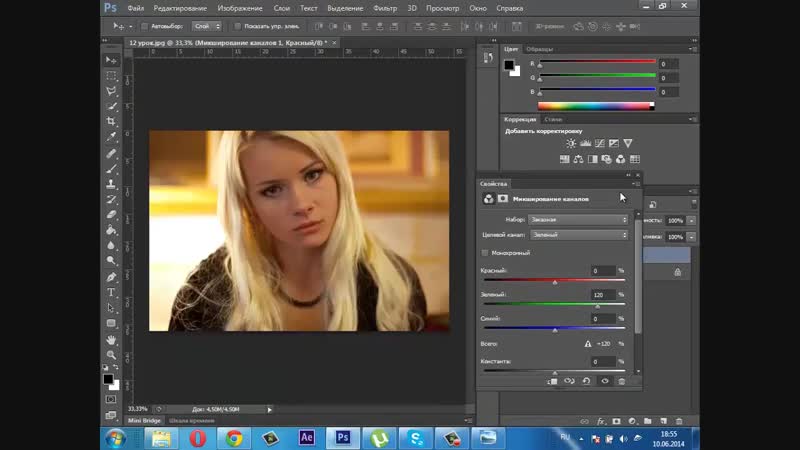Screen dimensions: 800x450
Task: Open the Properties panel flyout menu
Action: 636,184
